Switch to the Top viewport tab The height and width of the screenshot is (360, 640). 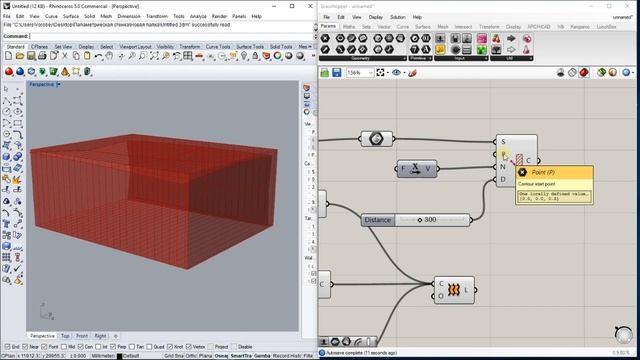(x=65, y=336)
